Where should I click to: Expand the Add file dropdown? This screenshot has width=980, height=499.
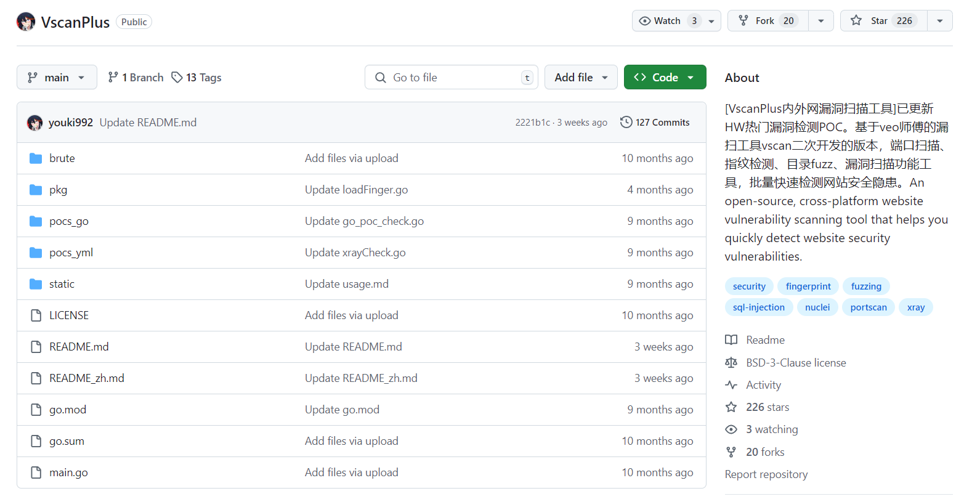click(x=581, y=77)
